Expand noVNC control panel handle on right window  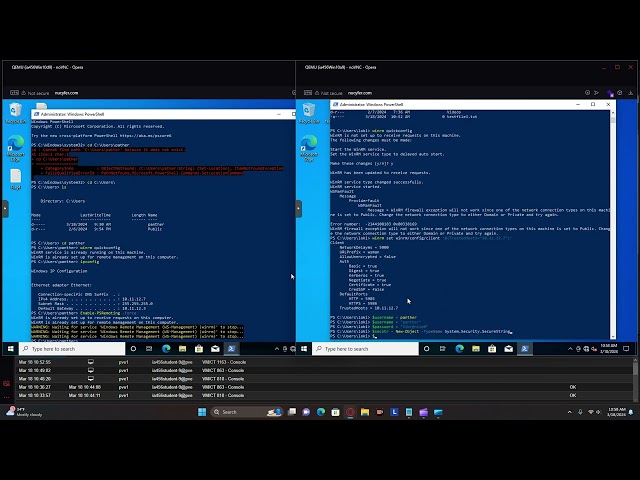point(298,209)
